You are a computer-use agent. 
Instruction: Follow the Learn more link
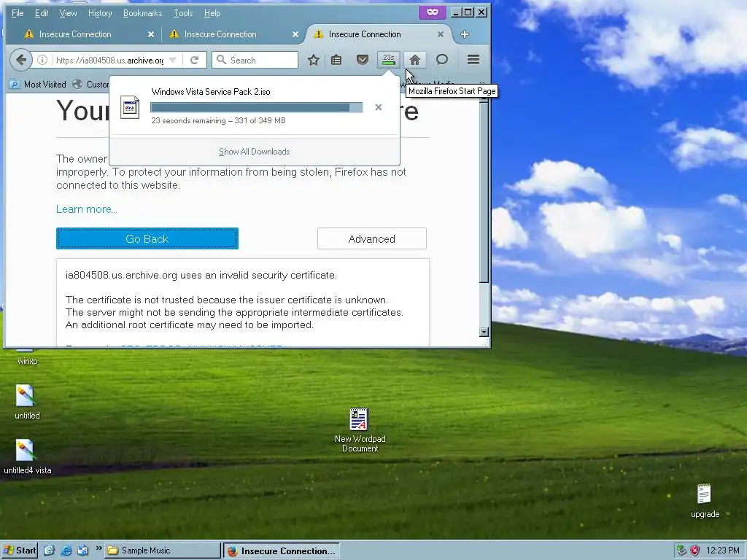pos(87,209)
